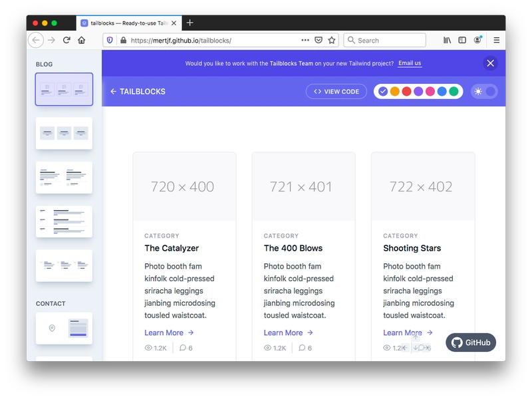Click the CONTACT sidebar heading
Image resolution: width=532 pixels, height=399 pixels.
(51, 304)
